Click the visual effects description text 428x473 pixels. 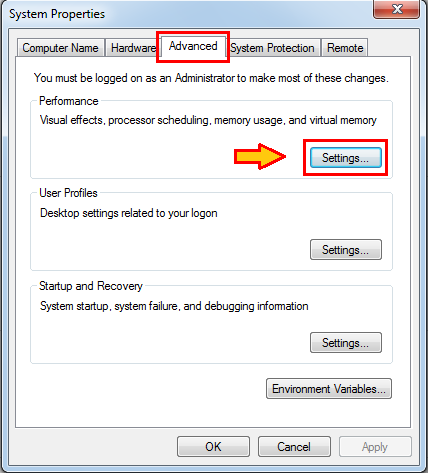208,120
